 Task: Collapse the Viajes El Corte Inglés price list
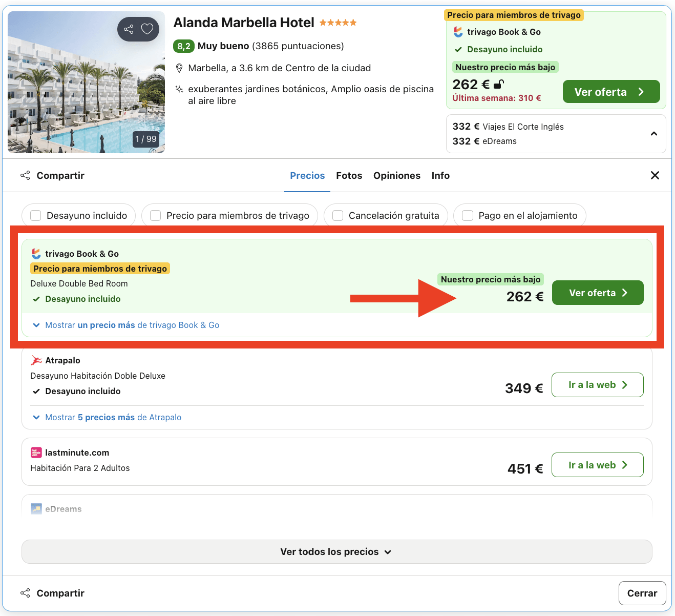[654, 133]
